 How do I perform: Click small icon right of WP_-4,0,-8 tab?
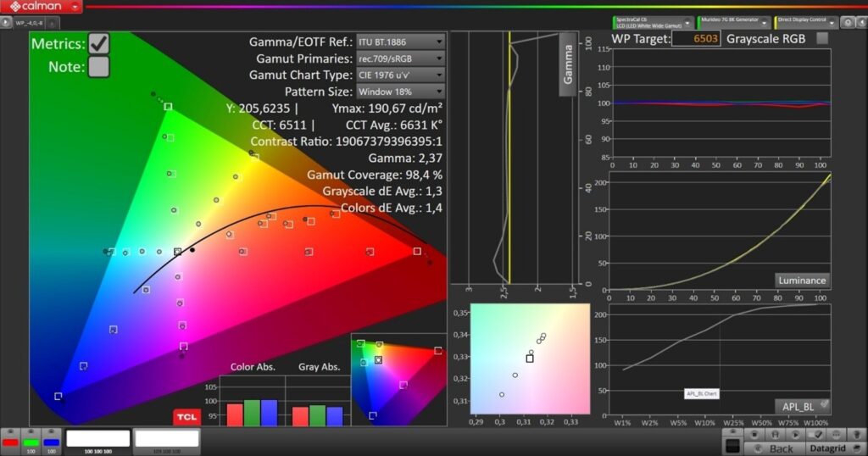[x=52, y=23]
